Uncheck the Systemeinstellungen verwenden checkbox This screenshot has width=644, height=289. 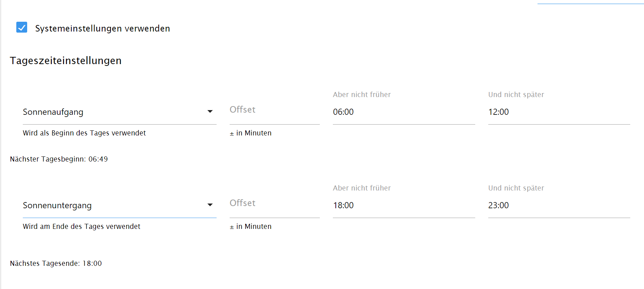click(22, 28)
